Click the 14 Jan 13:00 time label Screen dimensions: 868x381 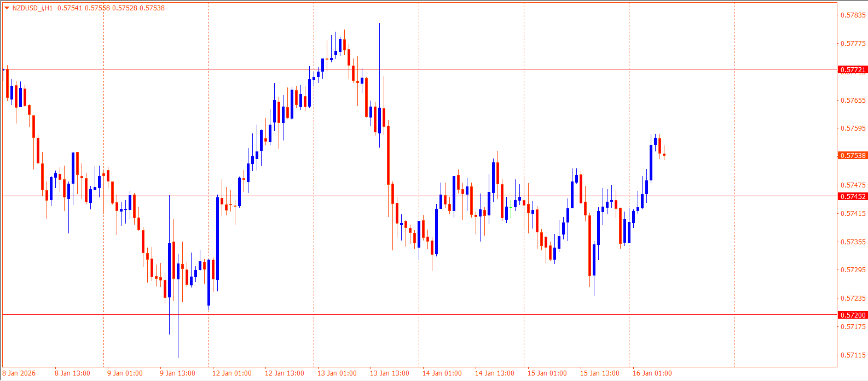point(495,373)
